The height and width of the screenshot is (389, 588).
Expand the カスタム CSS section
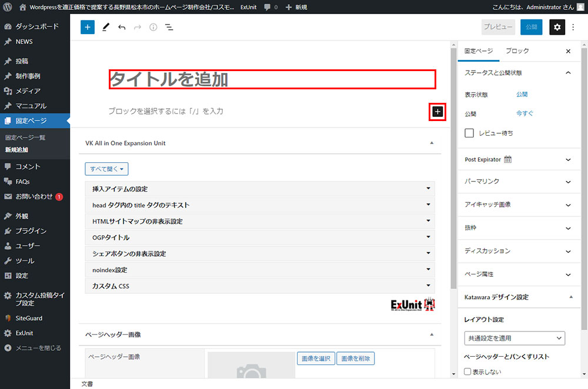coord(259,286)
